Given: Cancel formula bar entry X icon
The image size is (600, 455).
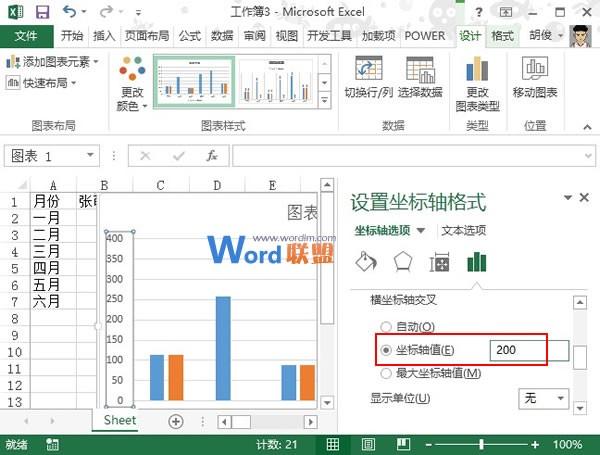Looking at the screenshot, I should click(x=145, y=156).
